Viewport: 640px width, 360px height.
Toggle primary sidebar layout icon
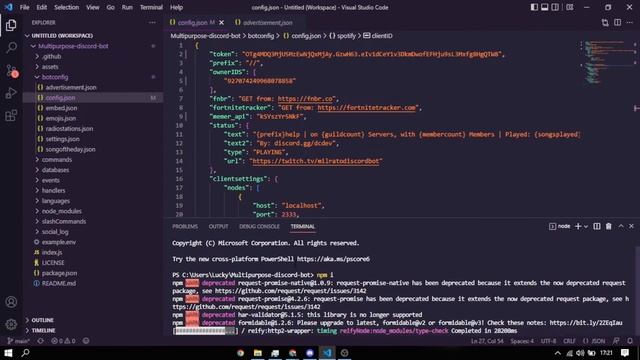534,7
